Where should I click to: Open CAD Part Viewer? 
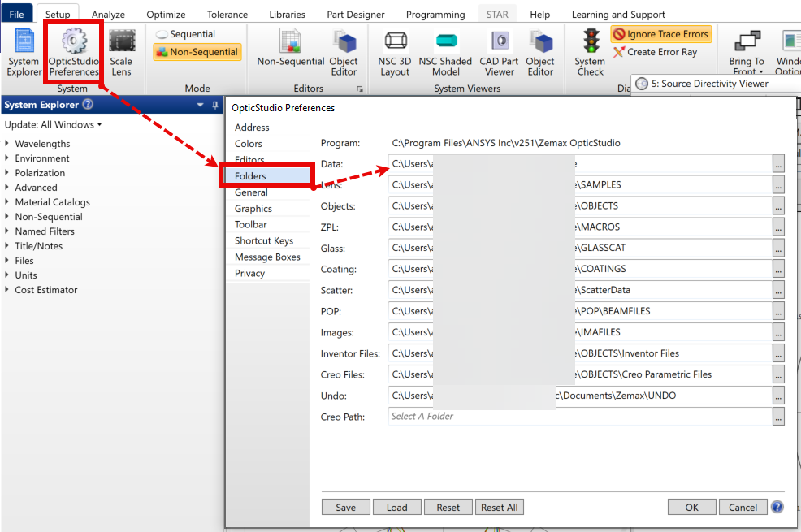[x=499, y=53]
